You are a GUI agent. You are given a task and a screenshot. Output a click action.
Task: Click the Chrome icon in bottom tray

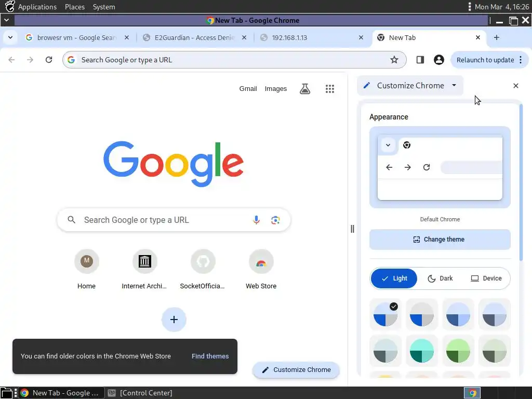[472, 393]
